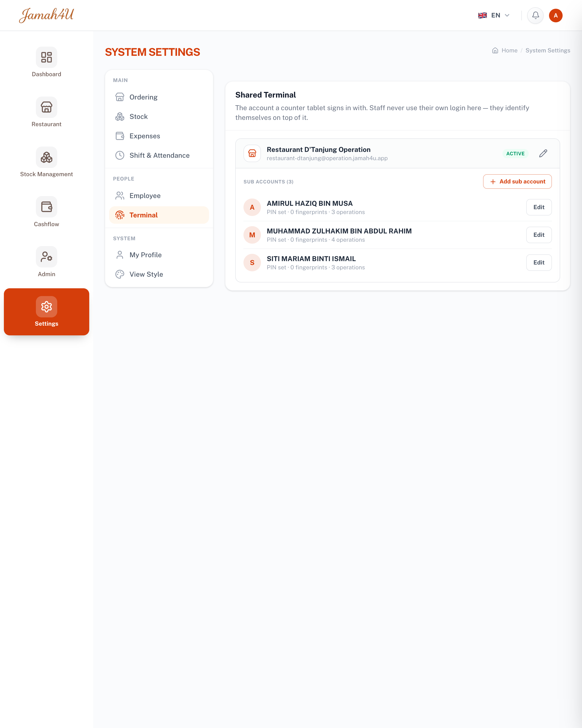Click the ACTIVE status badge
The image size is (582, 728).
point(515,154)
